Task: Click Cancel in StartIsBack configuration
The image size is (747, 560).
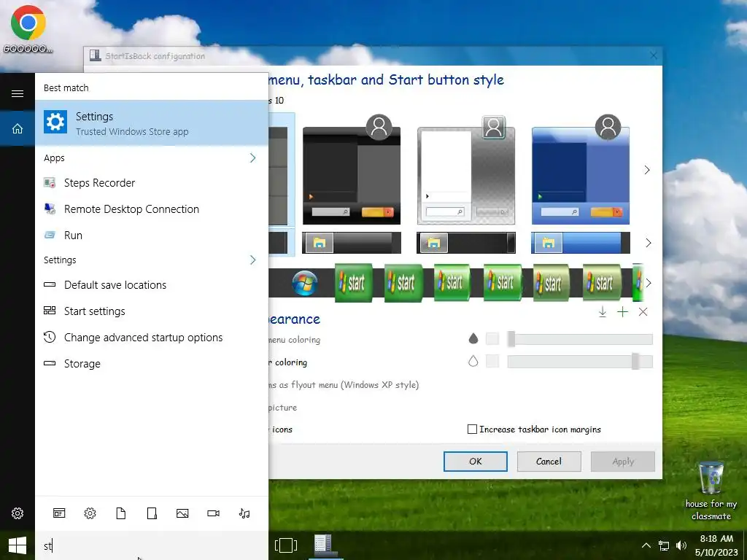Action: point(549,462)
